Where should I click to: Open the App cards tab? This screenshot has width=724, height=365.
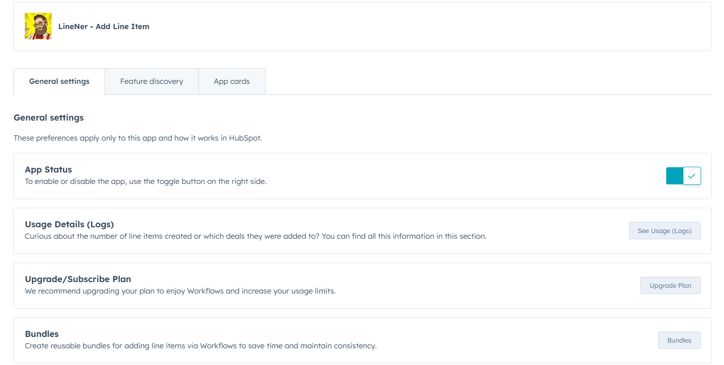pos(232,81)
